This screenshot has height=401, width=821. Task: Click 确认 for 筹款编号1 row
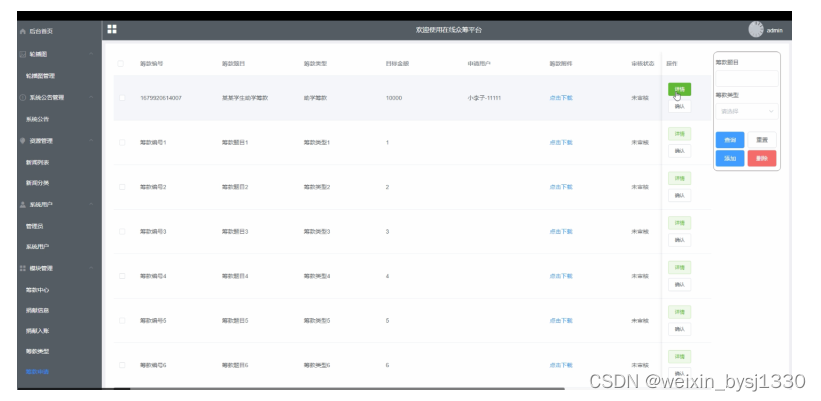(x=680, y=151)
